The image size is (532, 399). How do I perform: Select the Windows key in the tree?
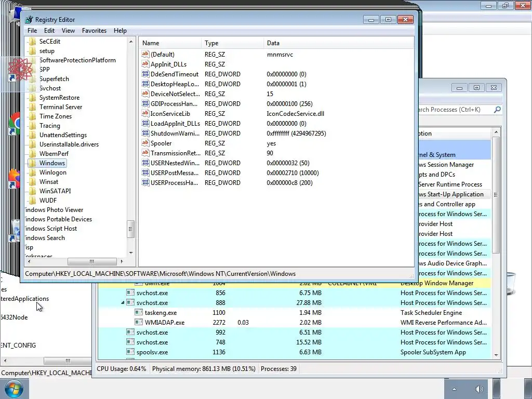tap(52, 163)
